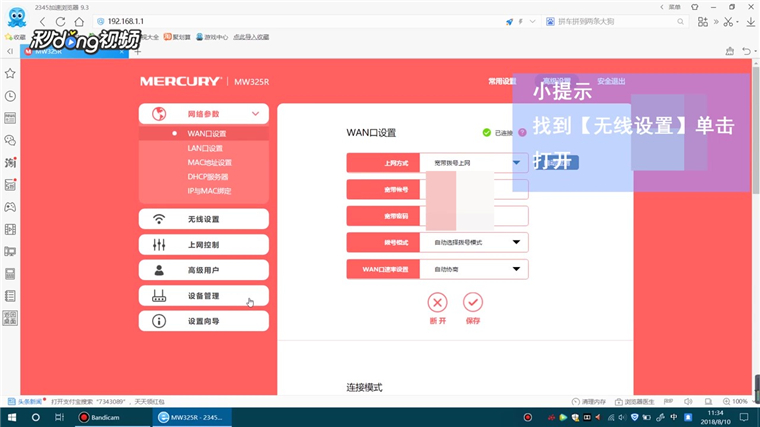Select IP与MAC绑定 in the menu
The image size is (760, 427).
click(x=209, y=191)
